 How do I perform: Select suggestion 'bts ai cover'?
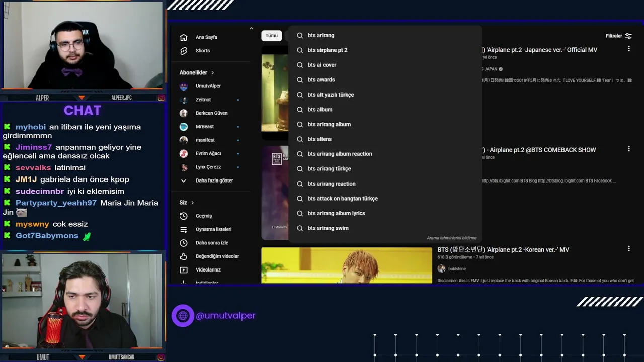click(x=385, y=65)
